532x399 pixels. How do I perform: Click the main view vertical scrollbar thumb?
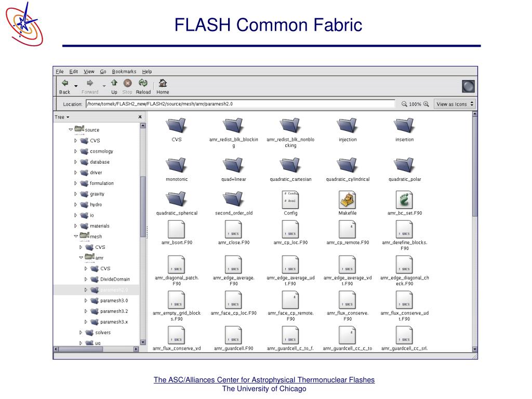[x=475, y=166]
